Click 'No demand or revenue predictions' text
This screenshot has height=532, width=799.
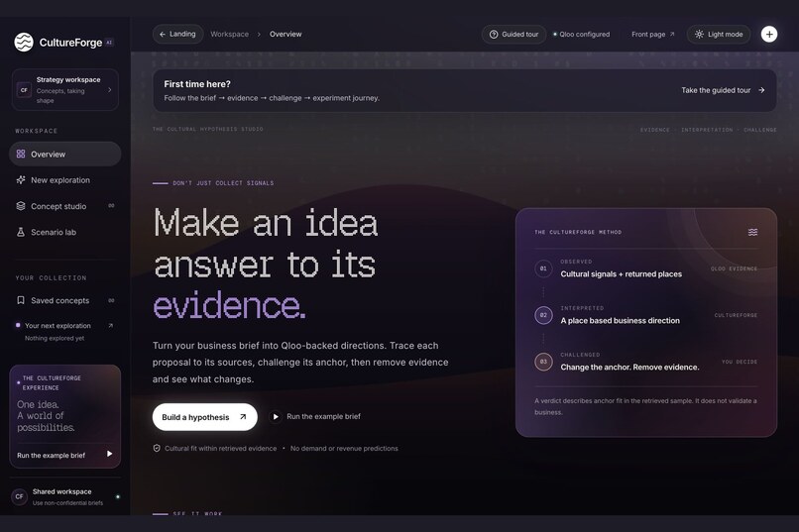tap(344, 449)
